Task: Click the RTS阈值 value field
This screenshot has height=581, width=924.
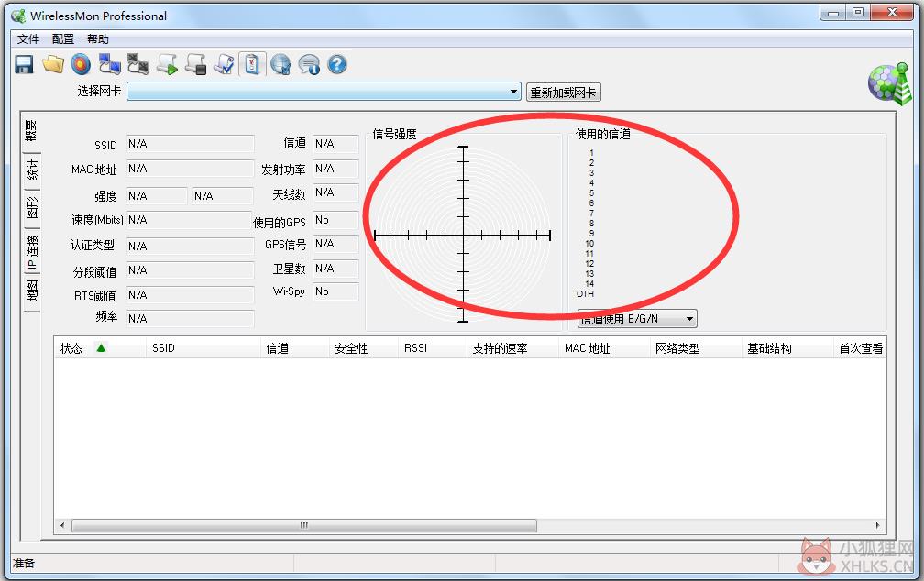Action: coord(190,295)
